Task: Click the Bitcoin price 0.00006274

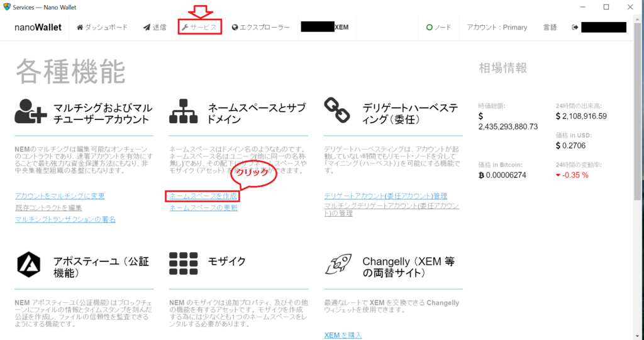Action: (x=506, y=175)
